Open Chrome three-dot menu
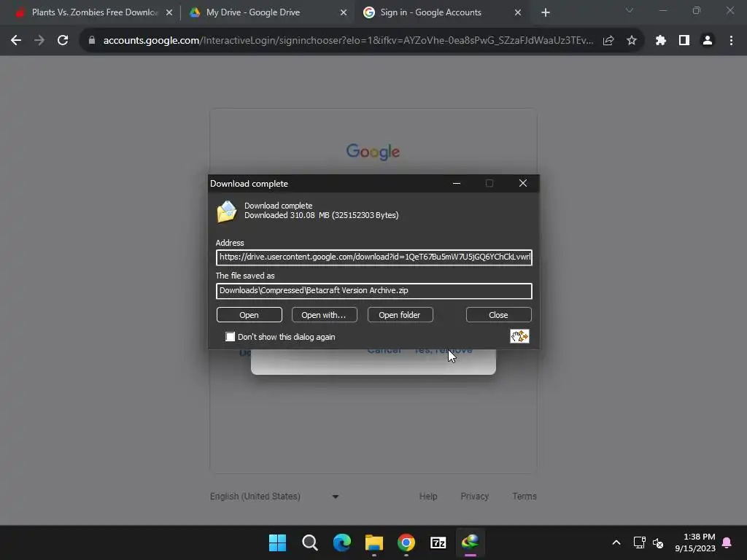Viewport: 747px width, 560px height. click(x=731, y=41)
